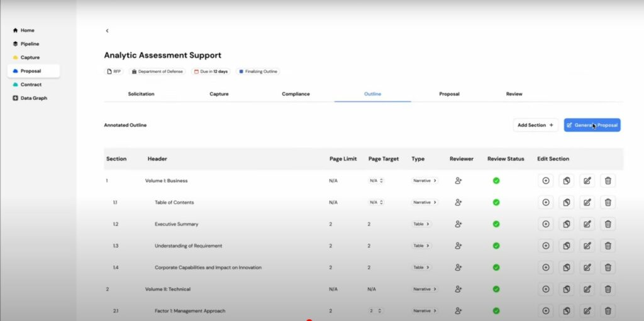The image size is (644, 321).
Task: Duplicate the Volume I: Business section
Action: pos(567,181)
